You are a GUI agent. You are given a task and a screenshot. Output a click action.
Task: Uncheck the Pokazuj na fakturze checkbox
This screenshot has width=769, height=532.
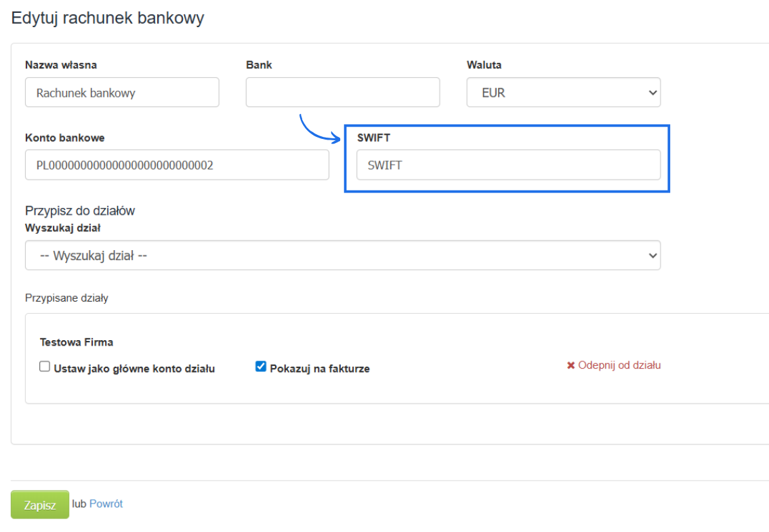click(x=261, y=367)
